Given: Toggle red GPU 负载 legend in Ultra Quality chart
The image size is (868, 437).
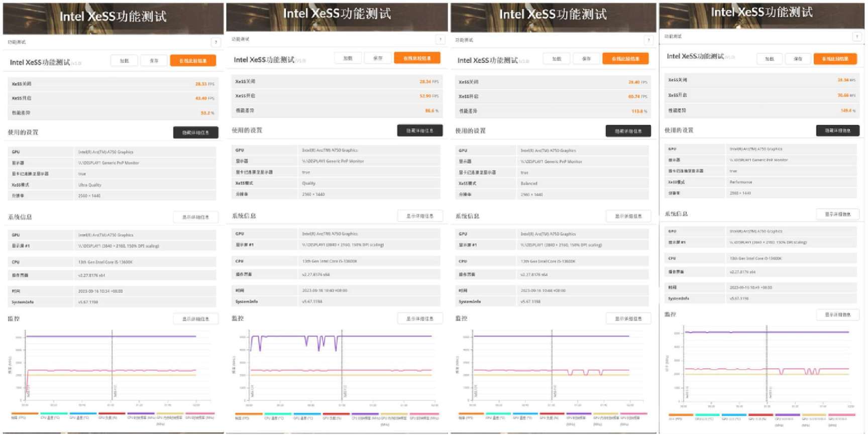Looking at the screenshot, I should (112, 416).
